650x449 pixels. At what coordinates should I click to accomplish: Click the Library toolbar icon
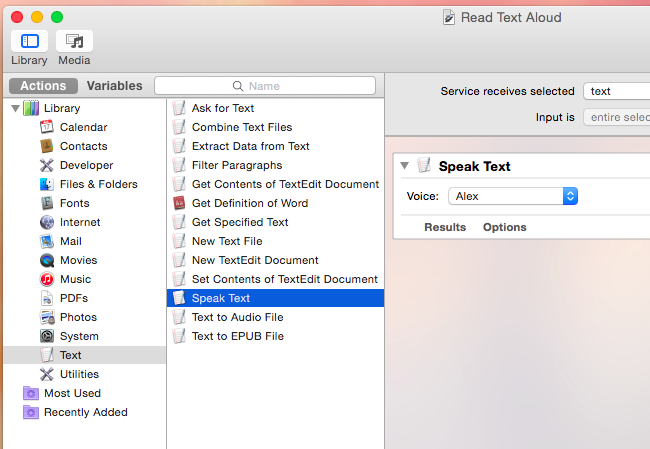tap(29, 41)
